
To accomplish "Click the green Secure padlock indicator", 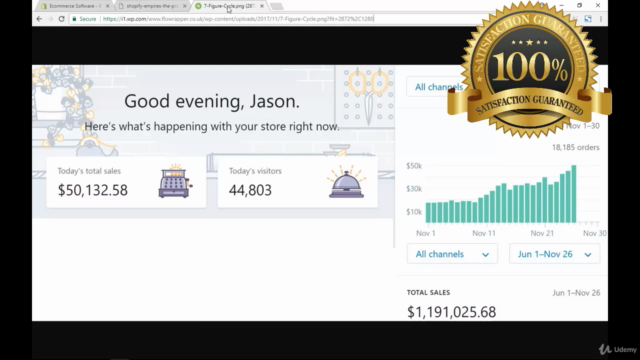I will (84, 19).
